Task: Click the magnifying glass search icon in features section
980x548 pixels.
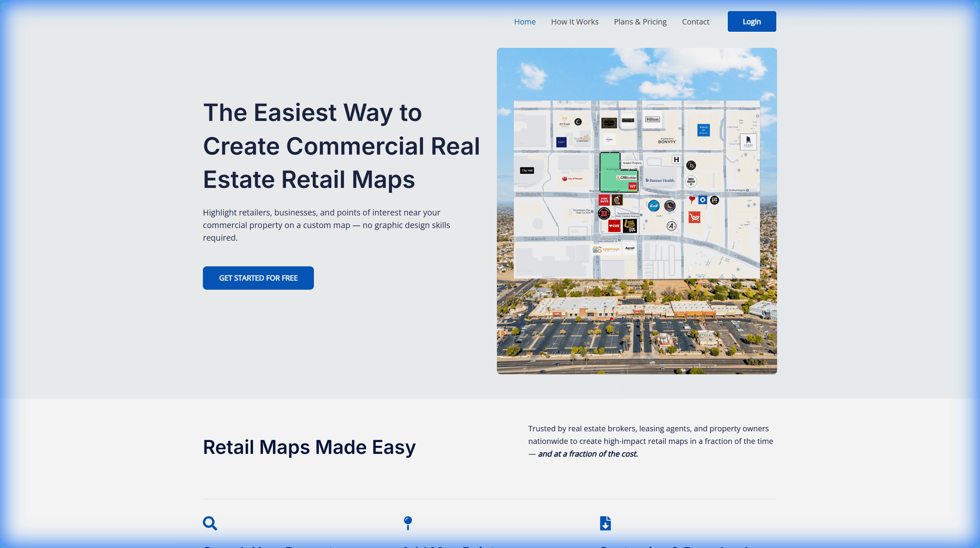Action: 210,523
